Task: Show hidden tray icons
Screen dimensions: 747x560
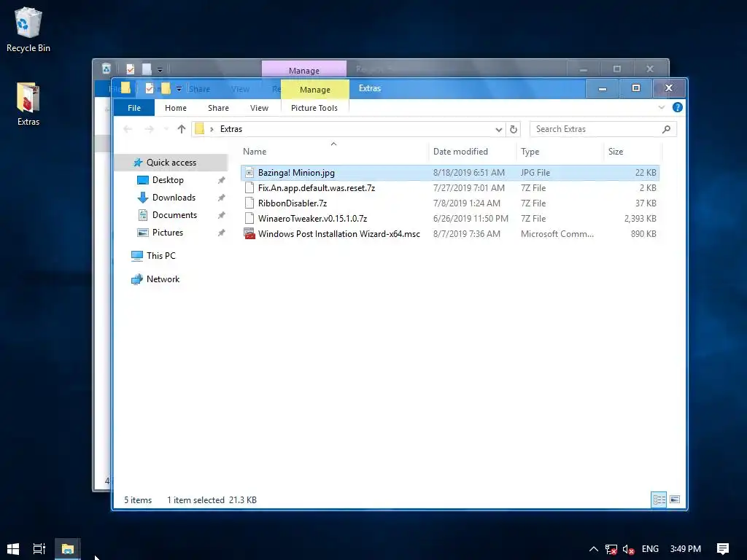Action: 594,549
